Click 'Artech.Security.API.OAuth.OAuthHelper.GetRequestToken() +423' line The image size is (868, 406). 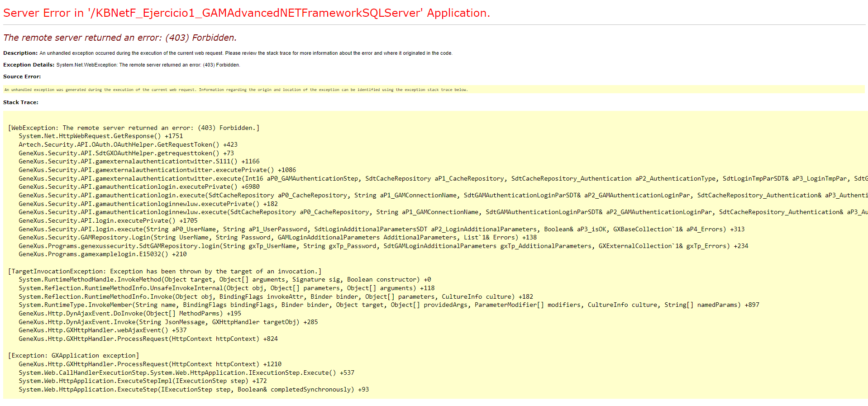pos(128,144)
